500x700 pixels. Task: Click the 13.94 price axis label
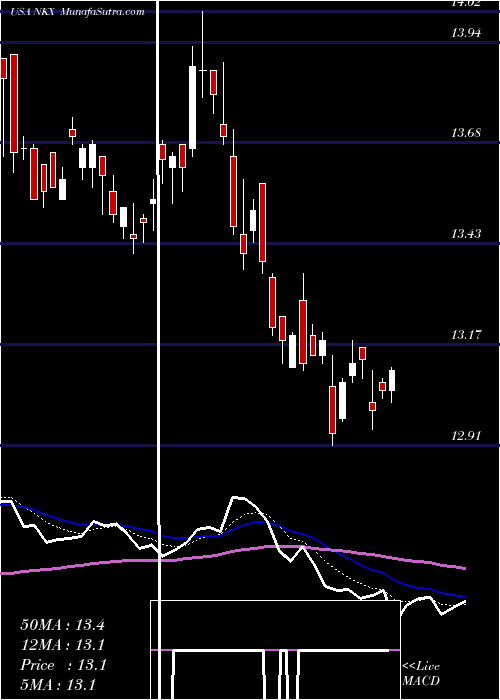click(x=466, y=32)
